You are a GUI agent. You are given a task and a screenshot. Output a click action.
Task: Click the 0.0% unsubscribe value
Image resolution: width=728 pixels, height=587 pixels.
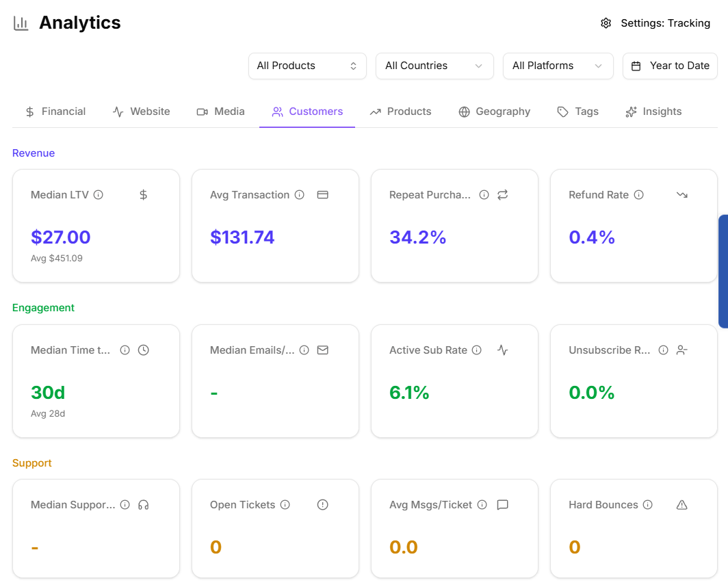tap(592, 393)
